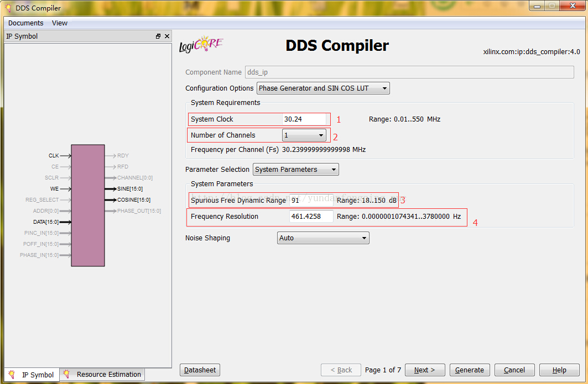Click the COSINE[15:0] output port
The height and width of the screenshot is (384, 588).
[x=134, y=200]
